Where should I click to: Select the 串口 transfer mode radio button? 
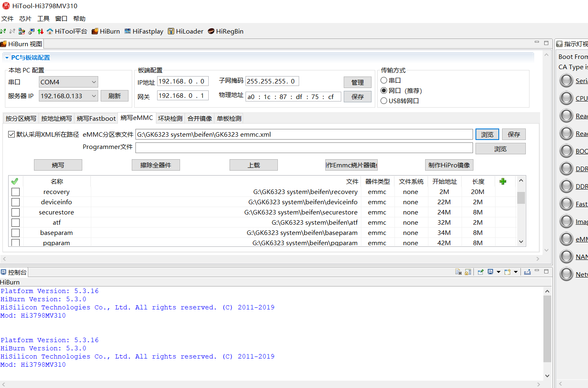pyautogui.click(x=384, y=80)
